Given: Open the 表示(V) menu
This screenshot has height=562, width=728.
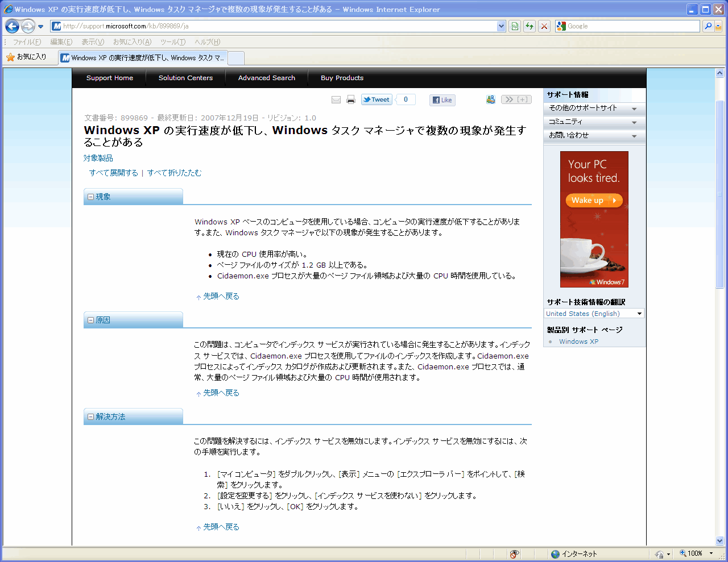Looking at the screenshot, I should tap(93, 42).
